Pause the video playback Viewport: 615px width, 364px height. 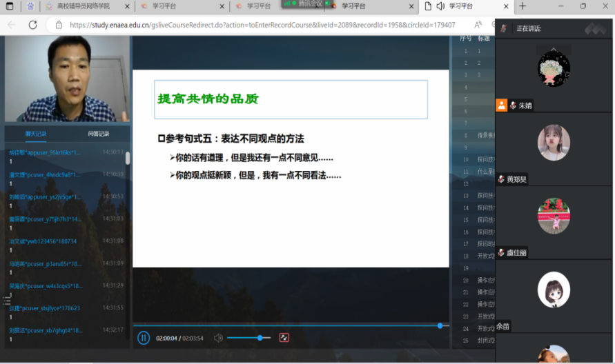pos(144,338)
